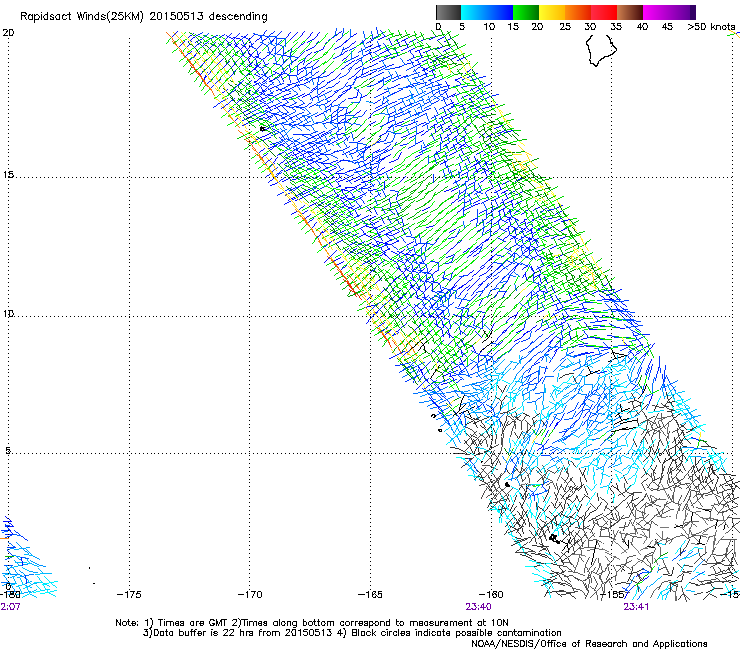This screenshot has width=740, height=650.
Task: Click the orange 25-30 knots swatch
Action: pyautogui.click(x=578, y=12)
